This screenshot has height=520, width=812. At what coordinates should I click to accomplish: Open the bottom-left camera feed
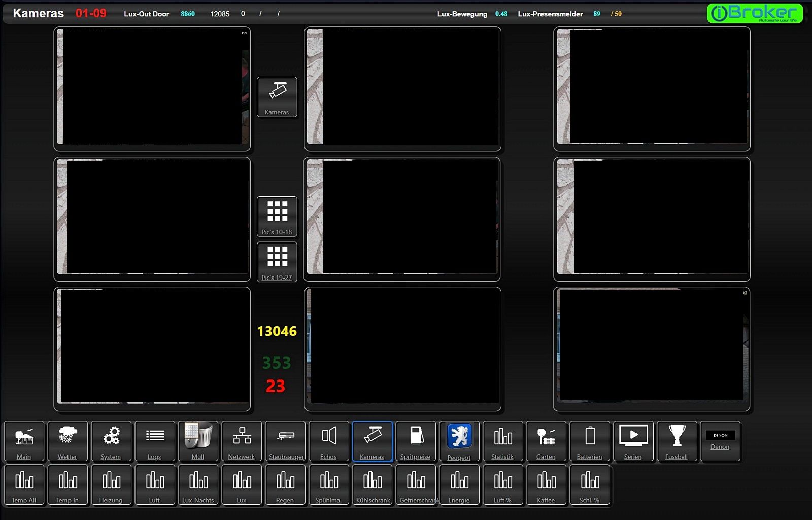(152, 349)
